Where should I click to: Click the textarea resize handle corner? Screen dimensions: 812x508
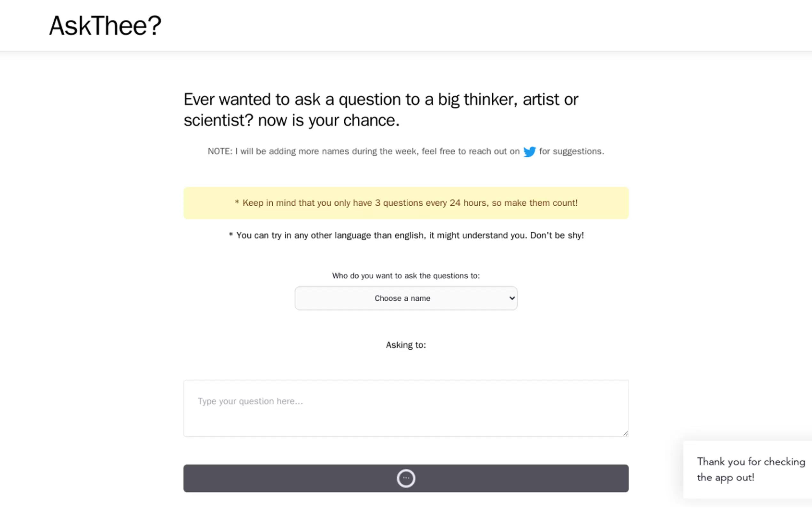click(625, 433)
